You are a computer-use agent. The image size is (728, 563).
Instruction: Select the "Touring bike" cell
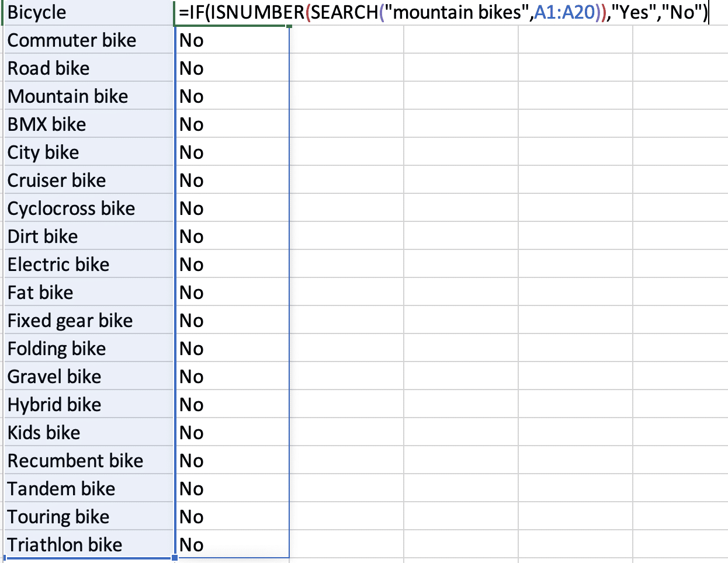pyautogui.click(x=88, y=517)
